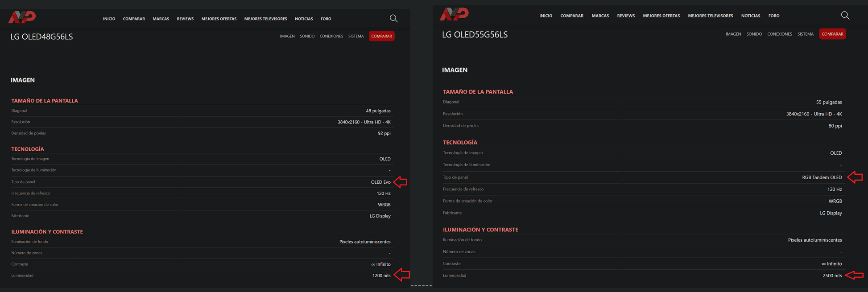This screenshot has height=292, width=868.
Task: Click the AVP logo in the right page
Action: tap(454, 14)
